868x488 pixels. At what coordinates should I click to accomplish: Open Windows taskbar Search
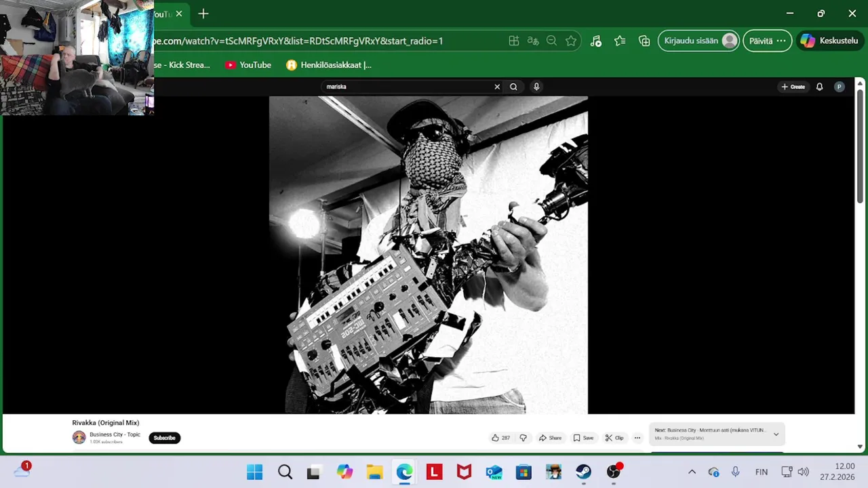click(285, 472)
